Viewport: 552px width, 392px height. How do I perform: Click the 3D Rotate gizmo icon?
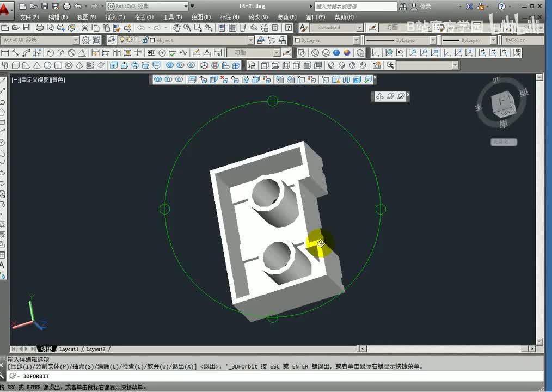pyautogui.click(x=214, y=65)
